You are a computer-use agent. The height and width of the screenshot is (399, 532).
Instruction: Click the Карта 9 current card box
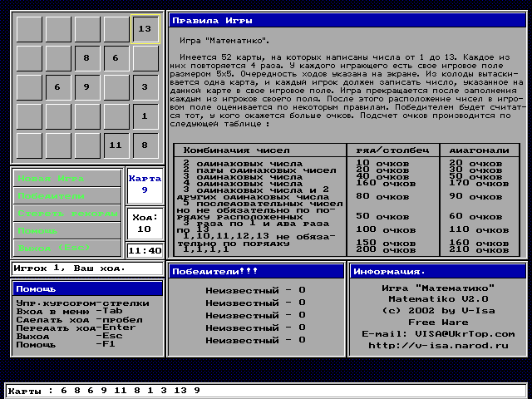[144, 184]
